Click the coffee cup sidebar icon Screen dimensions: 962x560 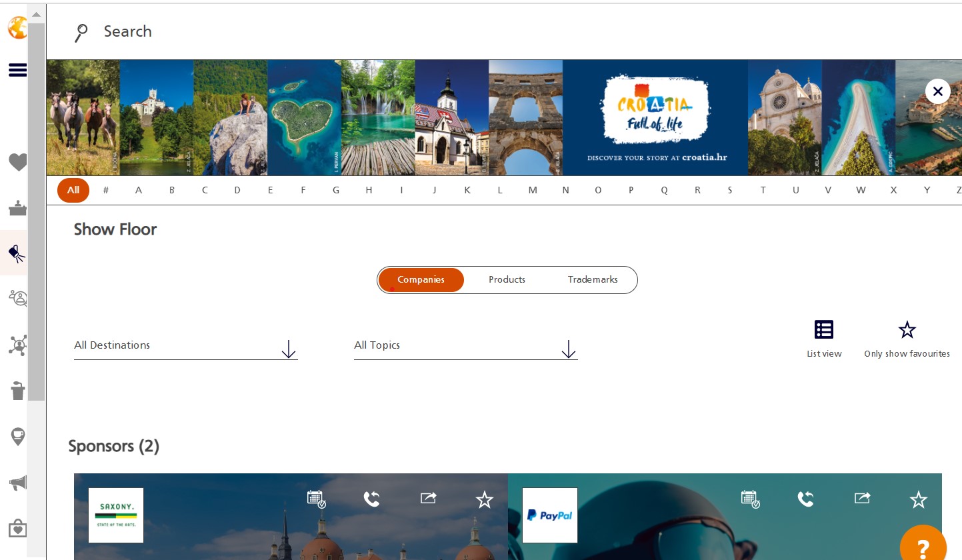pyautogui.click(x=18, y=391)
